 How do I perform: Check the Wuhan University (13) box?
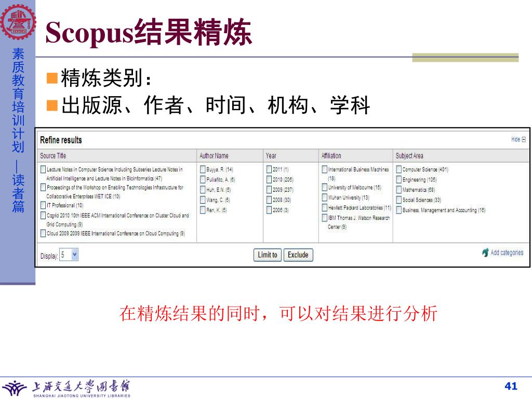325,197
